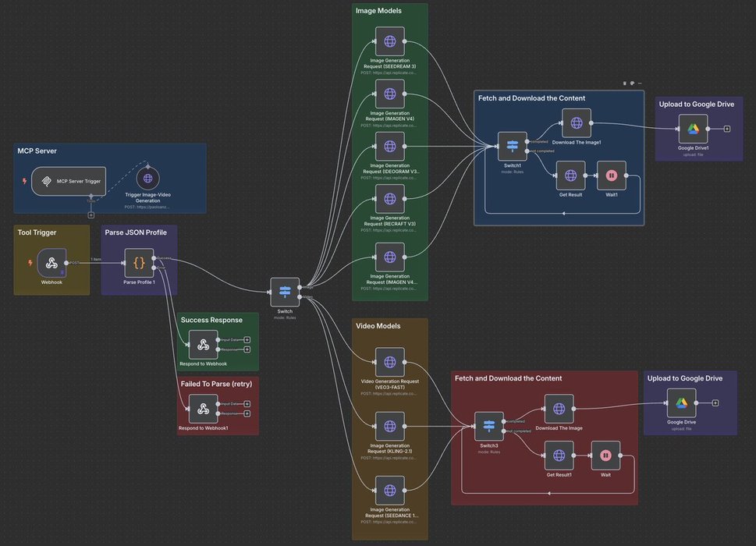Add Response connection on Respond to Webhook1
The height and width of the screenshot is (546, 756).
coord(247,413)
